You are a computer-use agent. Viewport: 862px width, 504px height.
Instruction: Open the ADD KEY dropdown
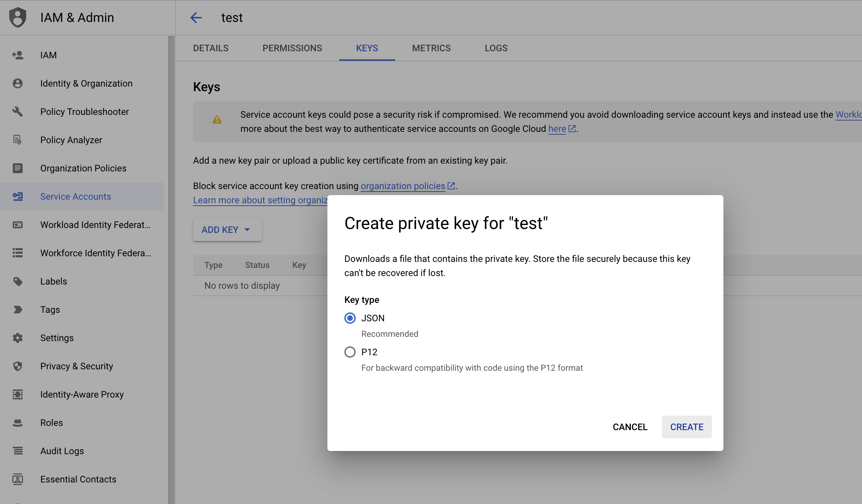(227, 230)
